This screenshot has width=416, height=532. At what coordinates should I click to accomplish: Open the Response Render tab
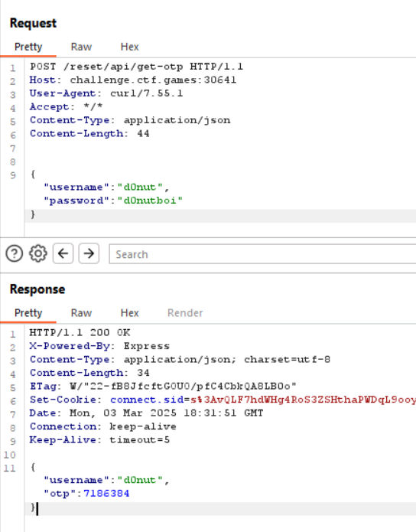(x=185, y=313)
